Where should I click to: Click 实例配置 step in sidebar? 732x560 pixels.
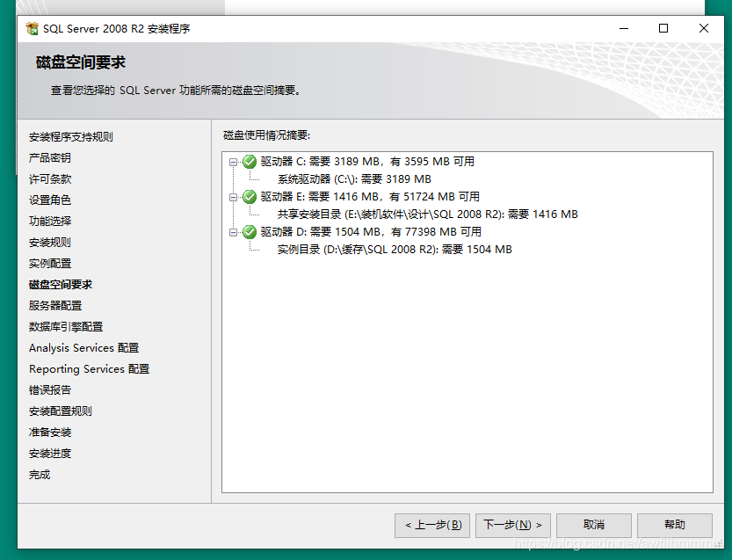click(50, 264)
